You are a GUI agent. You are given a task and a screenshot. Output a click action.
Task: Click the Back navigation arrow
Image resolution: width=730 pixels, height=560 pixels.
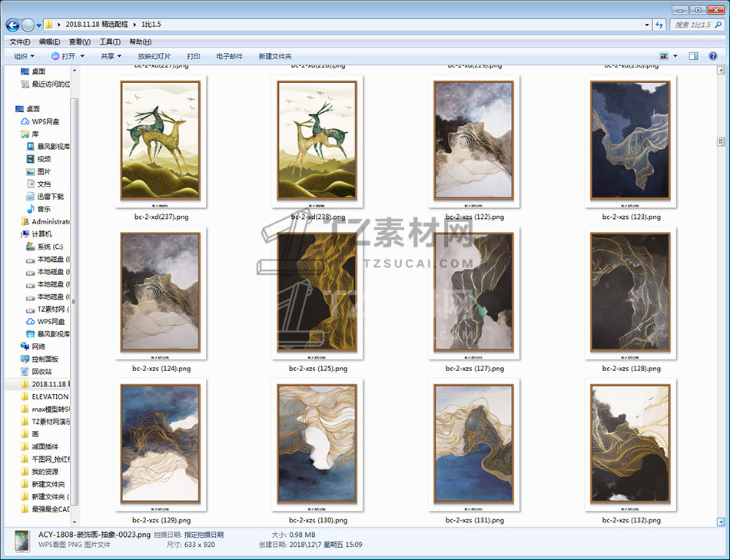[13, 25]
